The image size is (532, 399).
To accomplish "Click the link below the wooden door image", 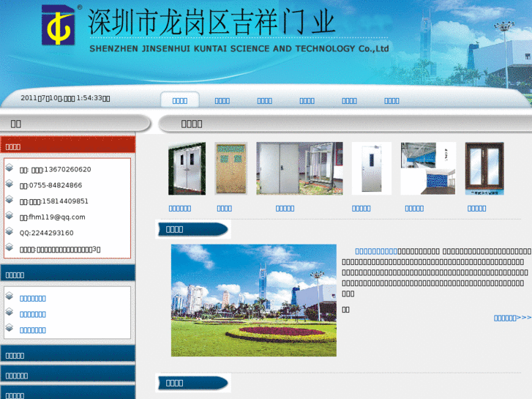I will coord(224,209).
